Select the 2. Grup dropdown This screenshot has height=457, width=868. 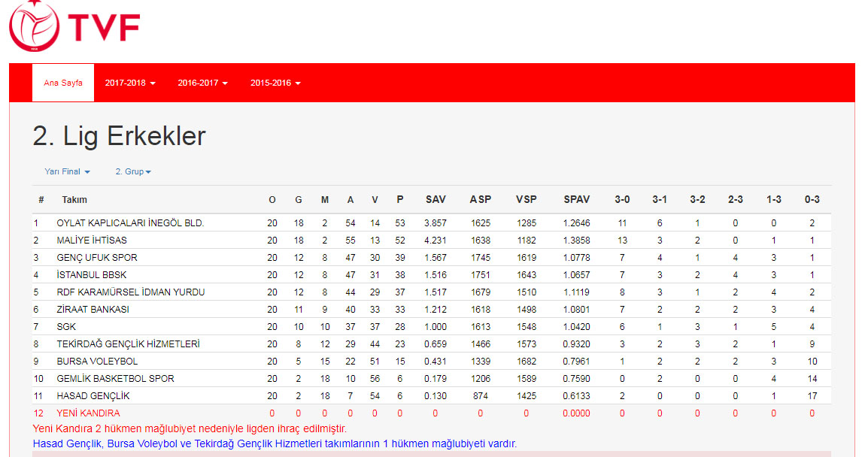click(133, 171)
